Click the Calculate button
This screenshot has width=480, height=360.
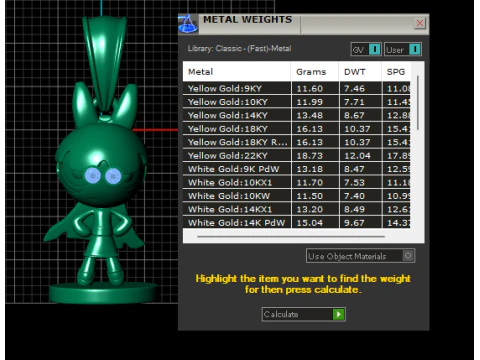303,314
